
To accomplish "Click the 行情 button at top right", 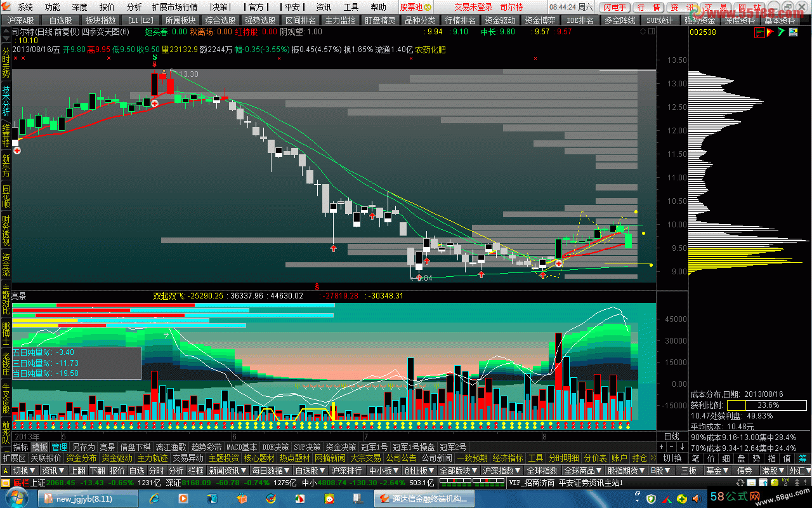I will click(x=648, y=7).
